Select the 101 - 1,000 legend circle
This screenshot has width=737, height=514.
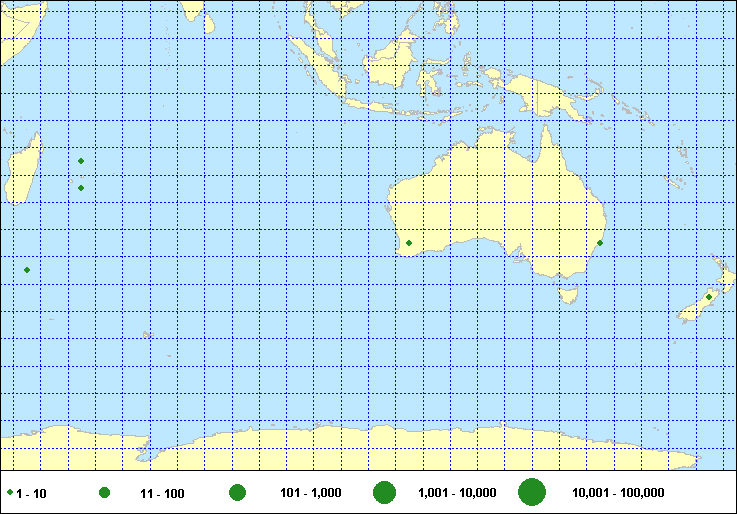(x=237, y=493)
